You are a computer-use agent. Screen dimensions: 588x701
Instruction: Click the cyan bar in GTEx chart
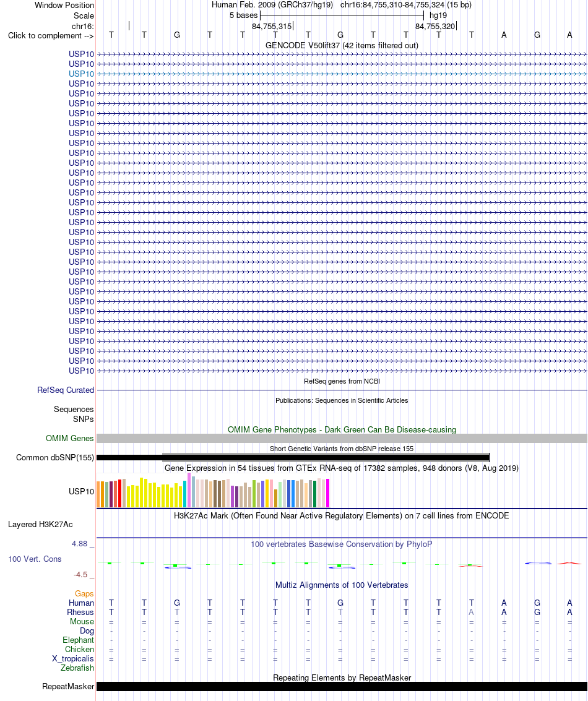185,494
